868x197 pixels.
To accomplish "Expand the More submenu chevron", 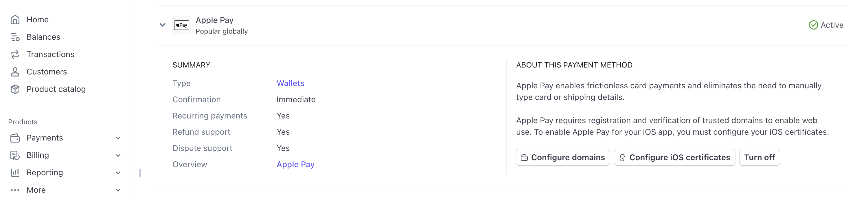I will [118, 190].
